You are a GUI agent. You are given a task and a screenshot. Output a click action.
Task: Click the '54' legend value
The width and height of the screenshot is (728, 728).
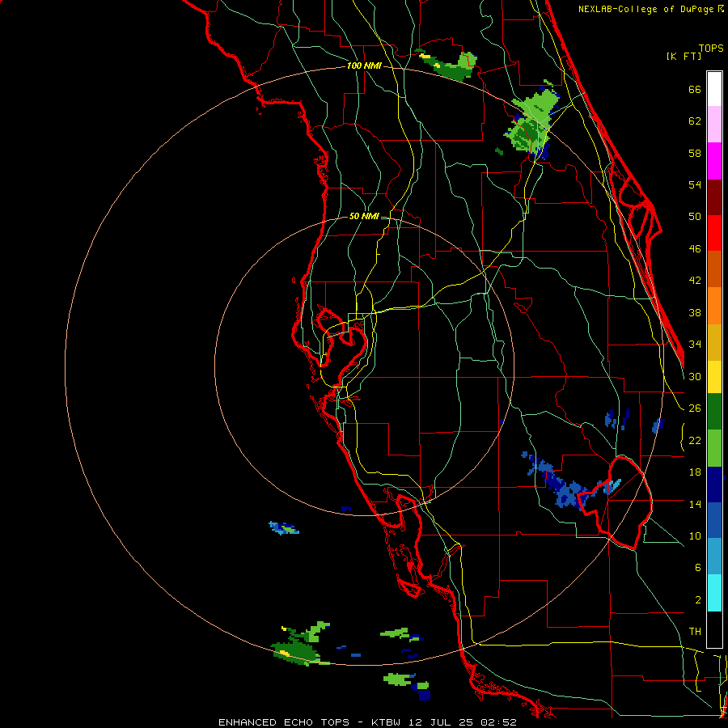[695, 184]
